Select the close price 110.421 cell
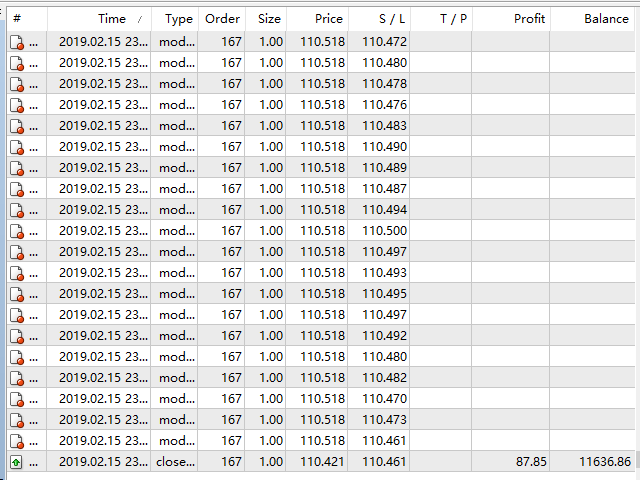The width and height of the screenshot is (640, 480). click(x=317, y=462)
